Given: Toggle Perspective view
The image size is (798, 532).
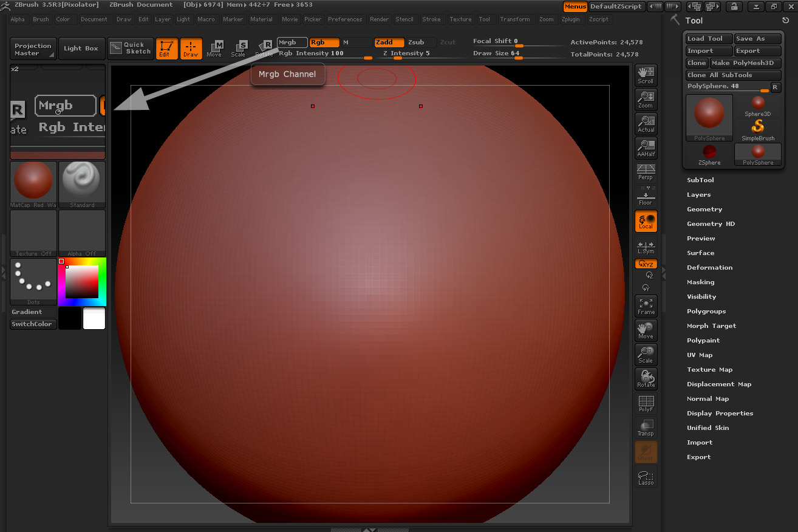Looking at the screenshot, I should [x=646, y=172].
